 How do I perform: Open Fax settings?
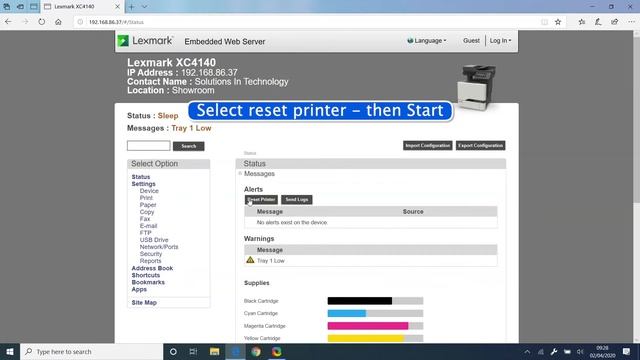pyautogui.click(x=145, y=219)
